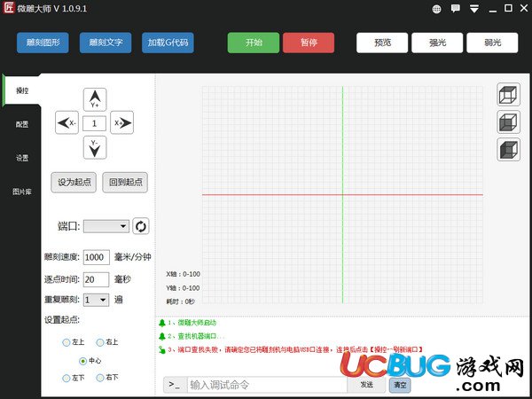
Task: Click the log line '1、微雕大师启动'
Action: (x=192, y=323)
